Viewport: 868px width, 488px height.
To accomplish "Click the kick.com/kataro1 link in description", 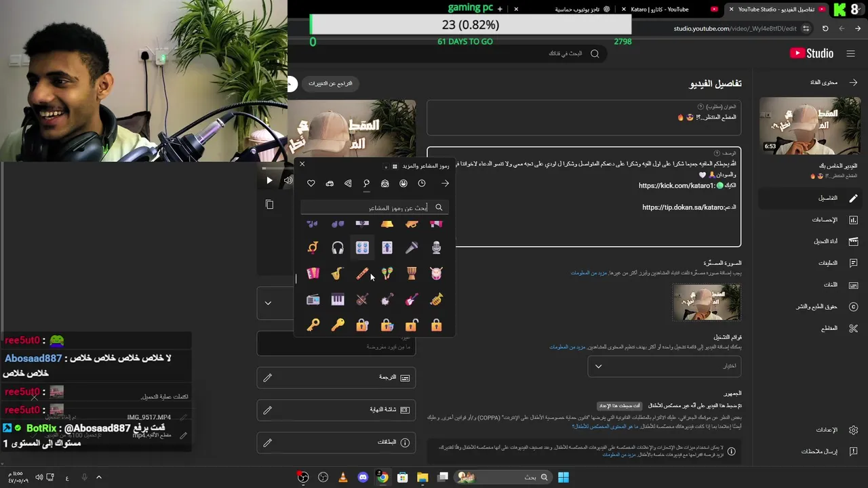I will 676,186.
